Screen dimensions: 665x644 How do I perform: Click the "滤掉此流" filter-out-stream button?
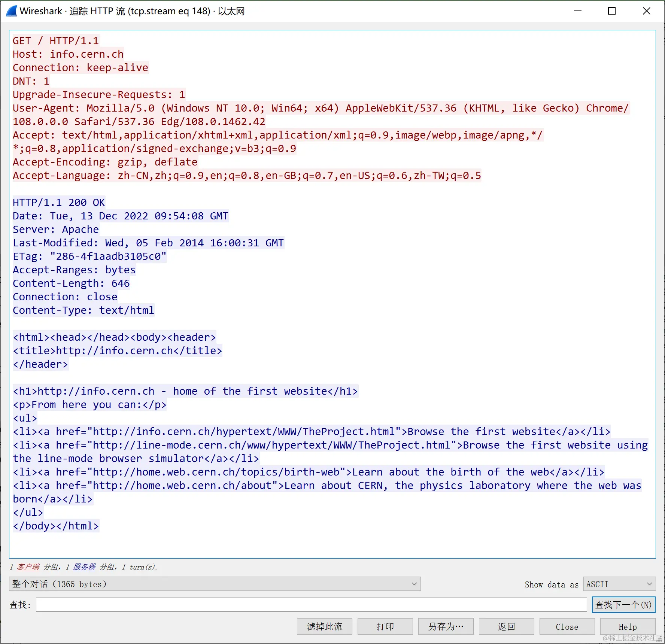point(324,626)
